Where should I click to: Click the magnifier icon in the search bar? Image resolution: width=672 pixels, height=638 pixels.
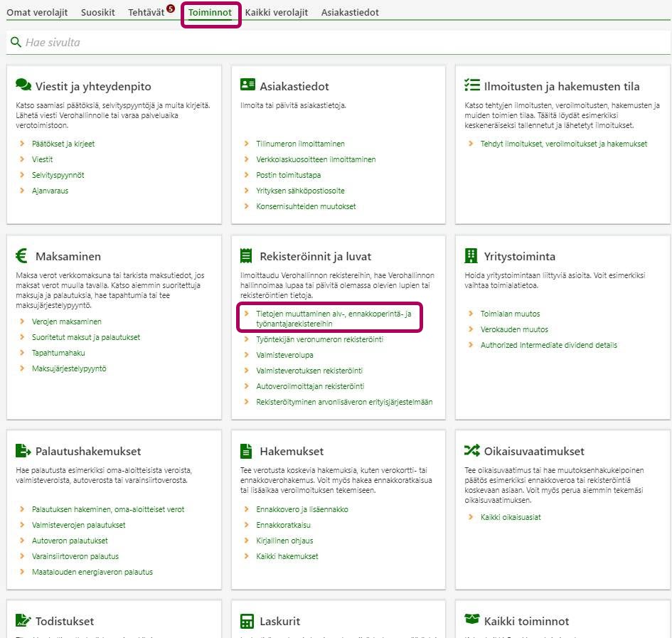pyautogui.click(x=16, y=43)
